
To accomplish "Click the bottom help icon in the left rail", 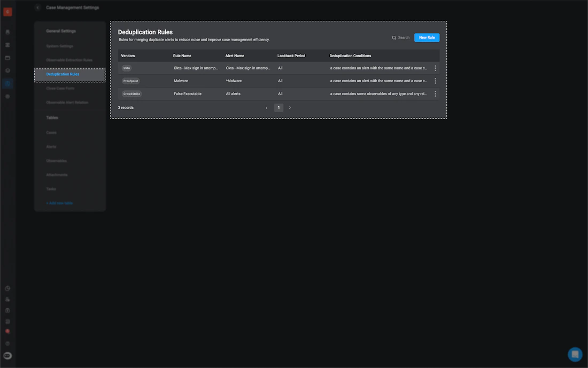I will click(7, 342).
